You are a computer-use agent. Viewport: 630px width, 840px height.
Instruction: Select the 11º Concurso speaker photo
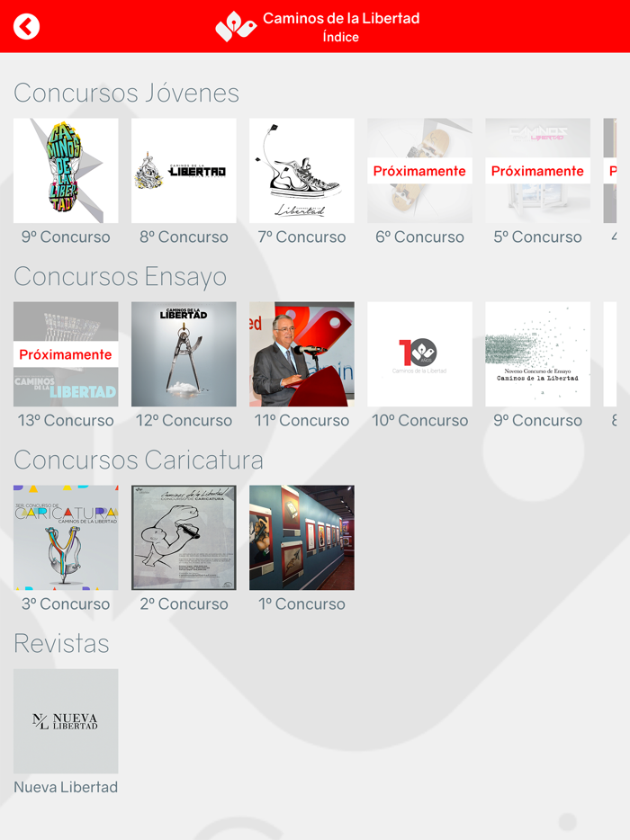(301, 354)
